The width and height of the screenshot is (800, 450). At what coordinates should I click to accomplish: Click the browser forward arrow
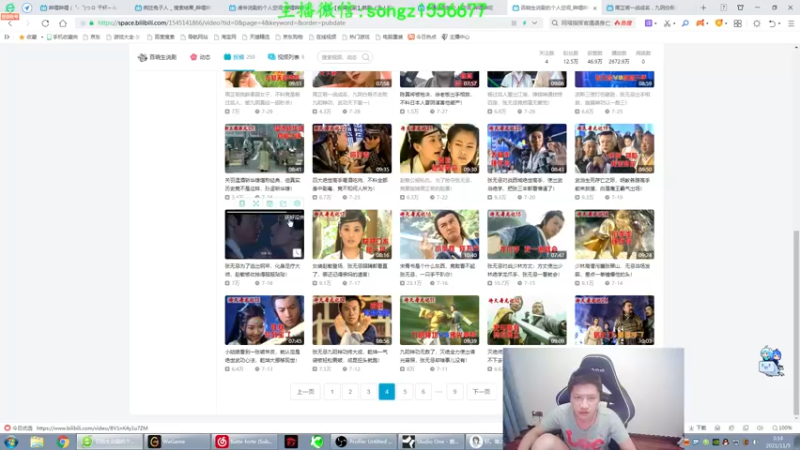(x=28, y=23)
